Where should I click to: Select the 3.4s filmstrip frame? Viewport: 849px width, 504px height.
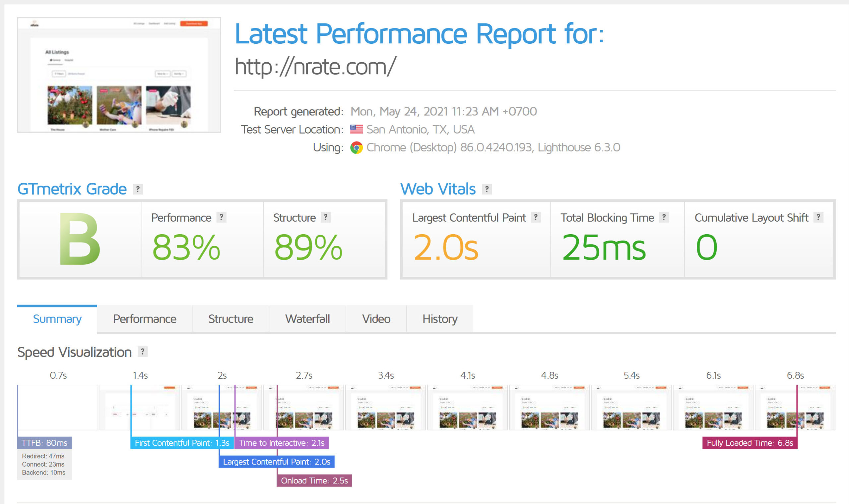385,408
